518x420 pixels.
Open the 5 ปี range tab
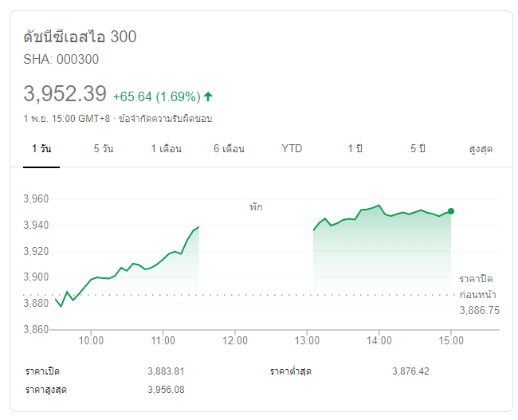point(418,149)
